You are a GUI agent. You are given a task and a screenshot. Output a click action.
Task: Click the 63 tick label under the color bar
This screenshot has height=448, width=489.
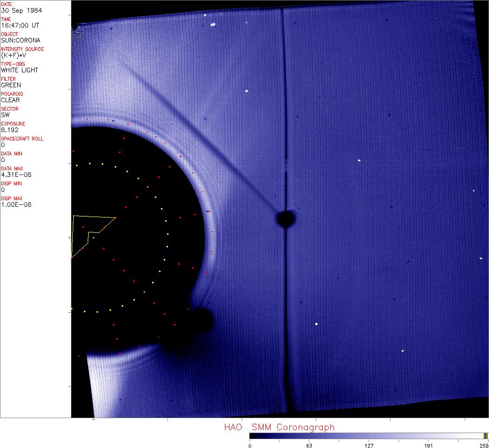[x=308, y=445]
